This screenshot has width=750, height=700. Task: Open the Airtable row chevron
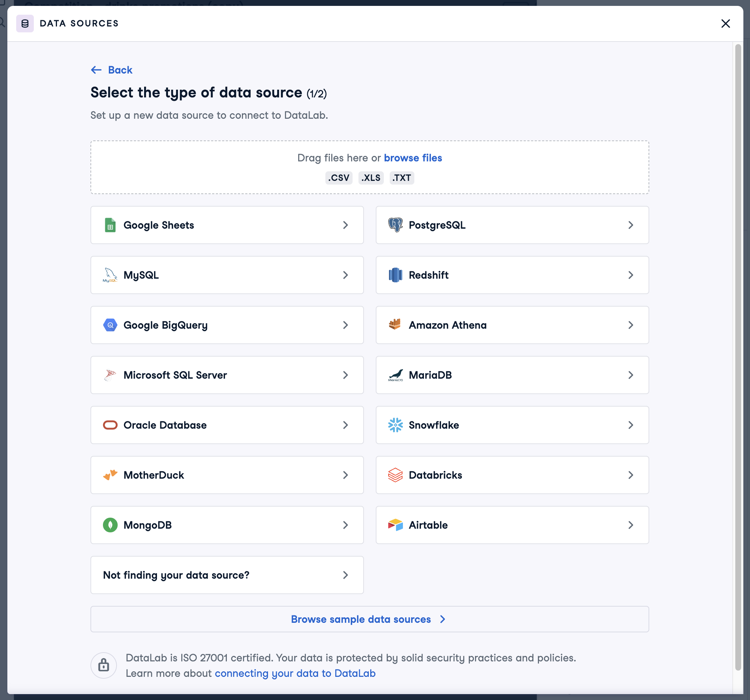(631, 525)
